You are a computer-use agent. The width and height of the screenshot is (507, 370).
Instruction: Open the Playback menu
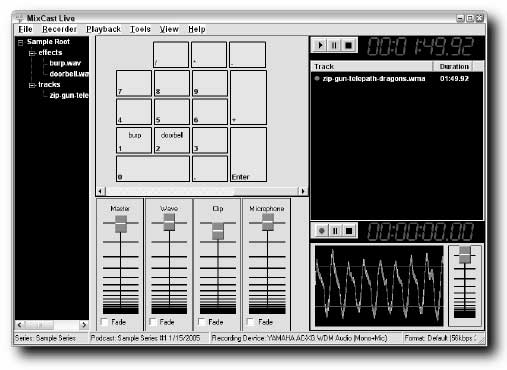point(103,29)
